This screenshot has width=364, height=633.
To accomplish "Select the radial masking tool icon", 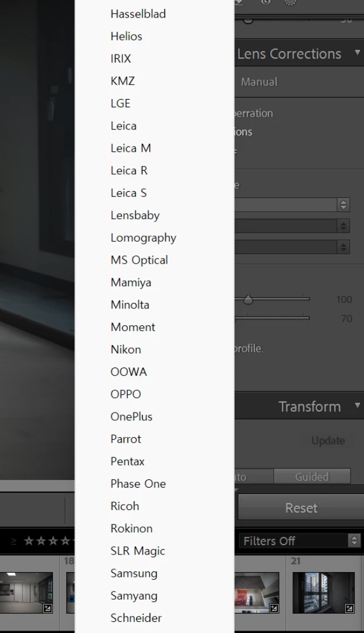I will click(x=290, y=2).
